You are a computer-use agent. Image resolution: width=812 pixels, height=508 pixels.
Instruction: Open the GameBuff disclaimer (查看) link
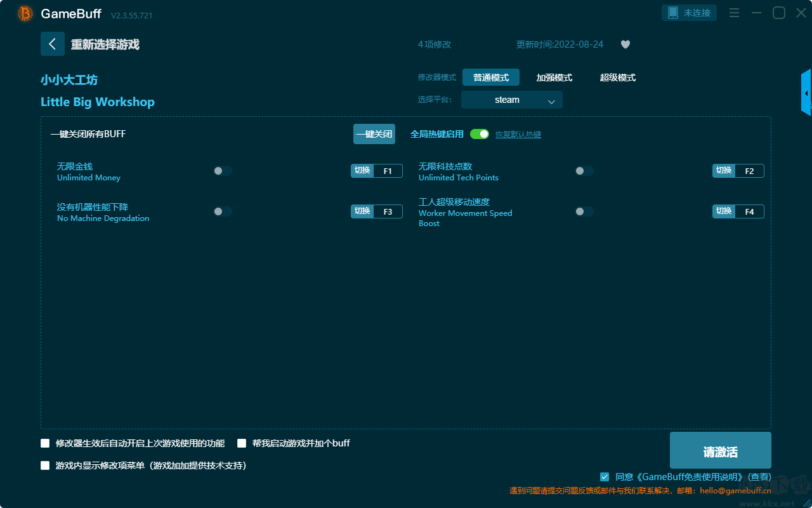[759, 477]
